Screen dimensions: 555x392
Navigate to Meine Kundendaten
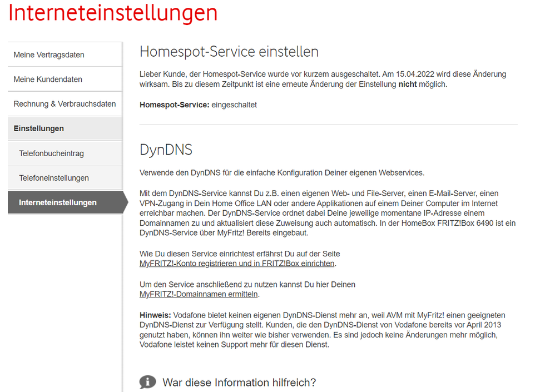tap(47, 79)
